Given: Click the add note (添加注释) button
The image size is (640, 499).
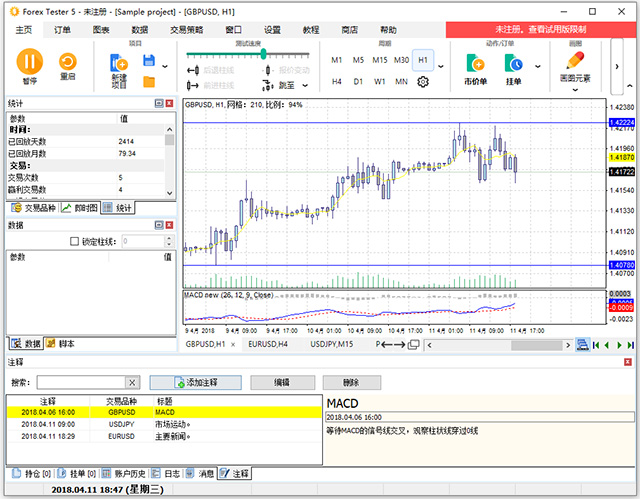Looking at the screenshot, I should [195, 382].
